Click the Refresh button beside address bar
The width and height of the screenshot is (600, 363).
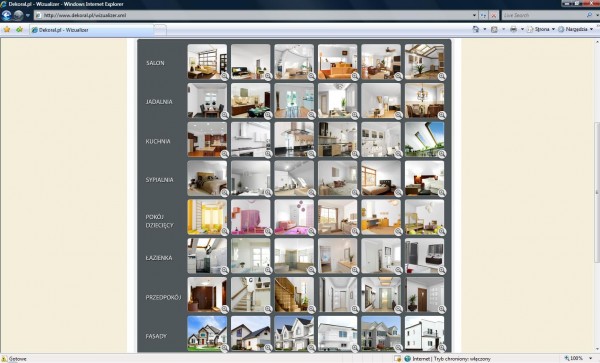(x=483, y=15)
